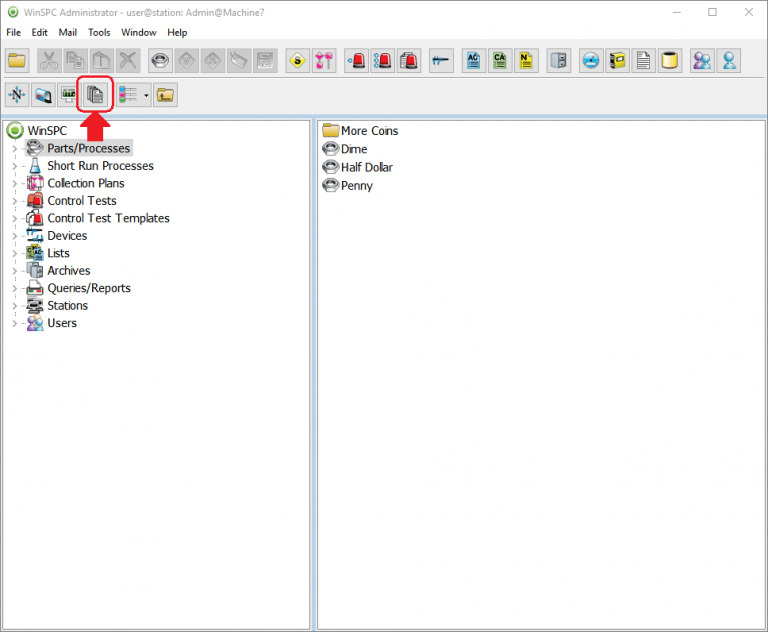Open the list view dropdown arrow
This screenshot has height=632, width=768.
146,96
